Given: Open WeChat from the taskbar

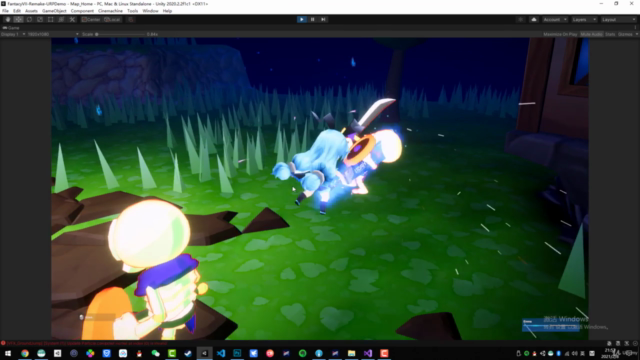Looking at the screenshot, I should 156,353.
